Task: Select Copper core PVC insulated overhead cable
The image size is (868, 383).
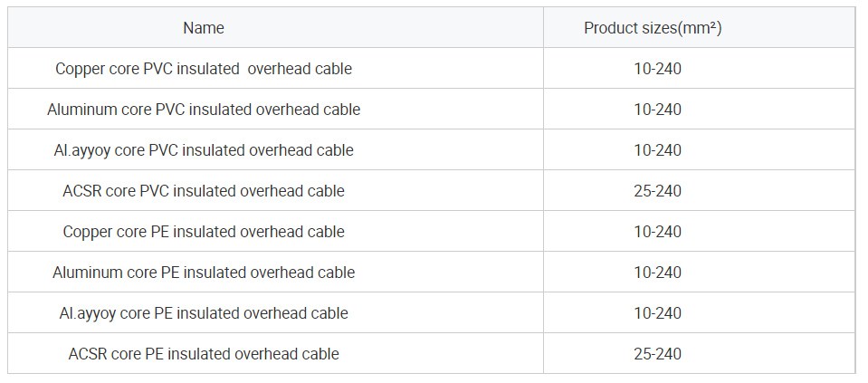Action: pyautogui.click(x=204, y=69)
